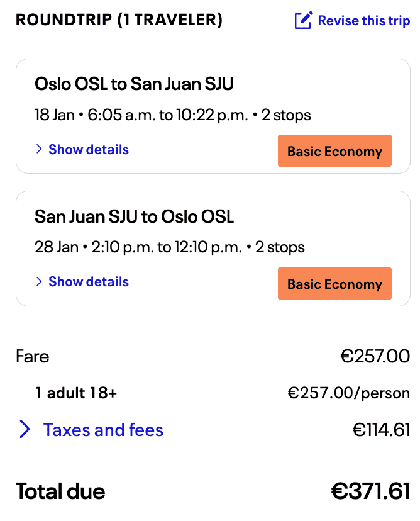
Task: Click the 28 Jan return time line
Action: click(x=169, y=247)
